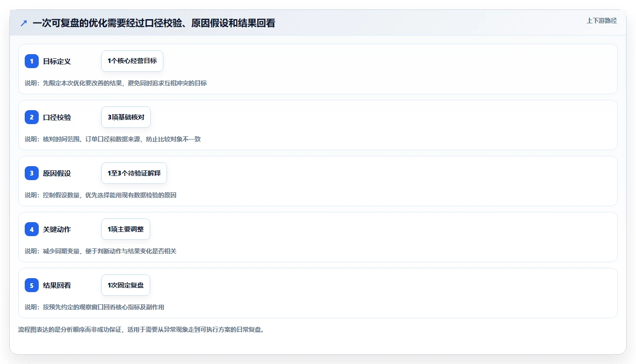Select step number 3 badge for 原因假设

[x=32, y=173]
